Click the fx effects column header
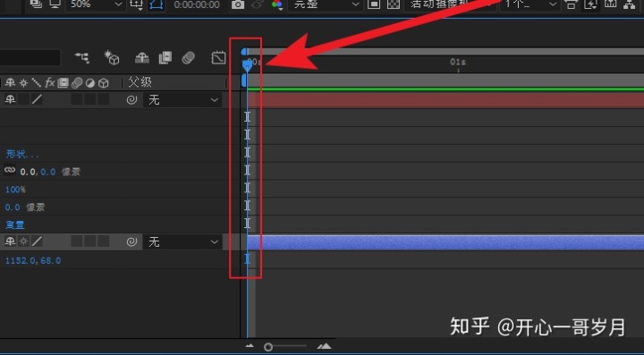The height and width of the screenshot is (355, 644). pyautogui.click(x=50, y=83)
